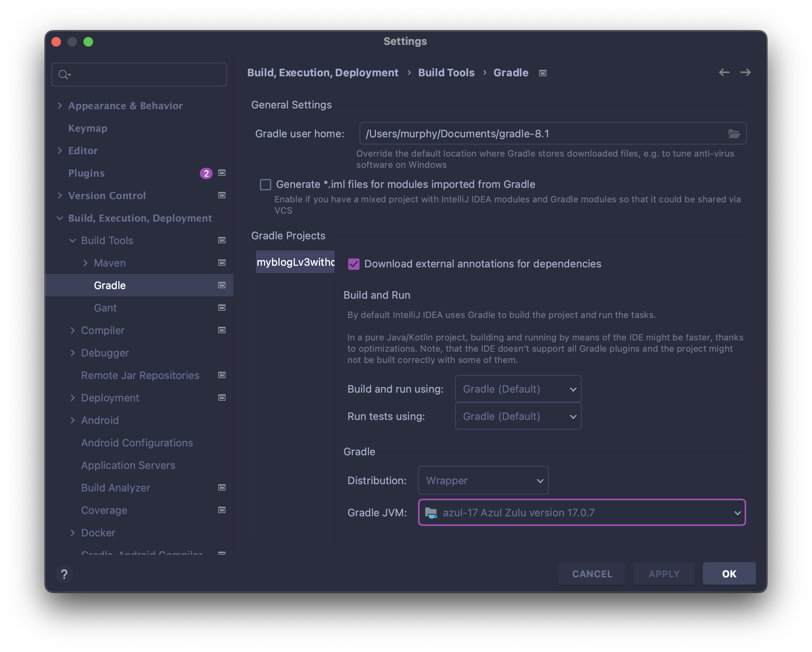Click Build Tools breadcrumb

click(x=446, y=73)
